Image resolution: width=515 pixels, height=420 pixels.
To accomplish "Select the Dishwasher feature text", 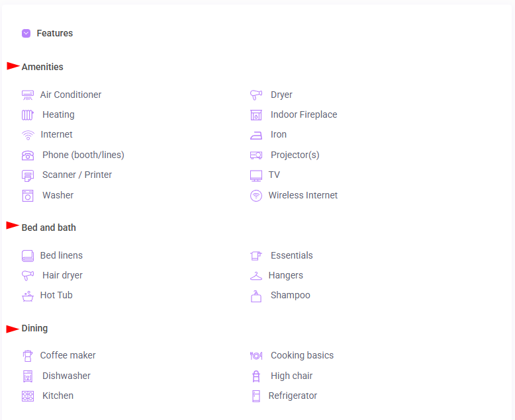I will [x=66, y=376].
